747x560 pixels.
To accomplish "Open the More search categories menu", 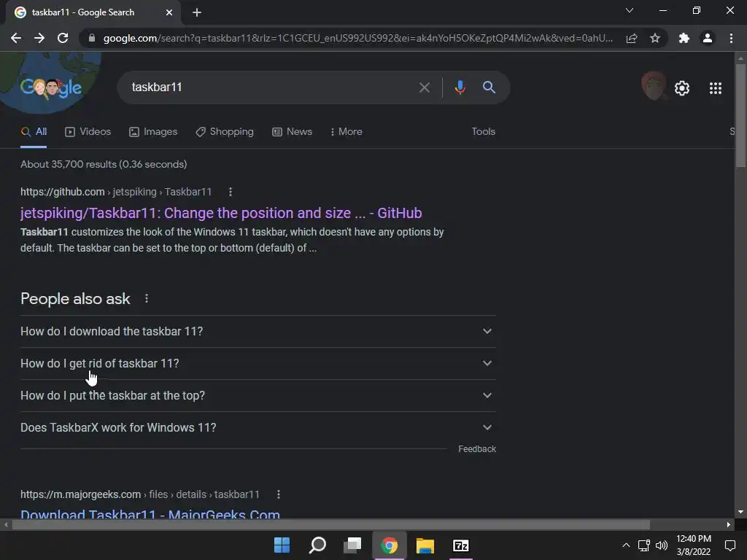I will coord(347,132).
